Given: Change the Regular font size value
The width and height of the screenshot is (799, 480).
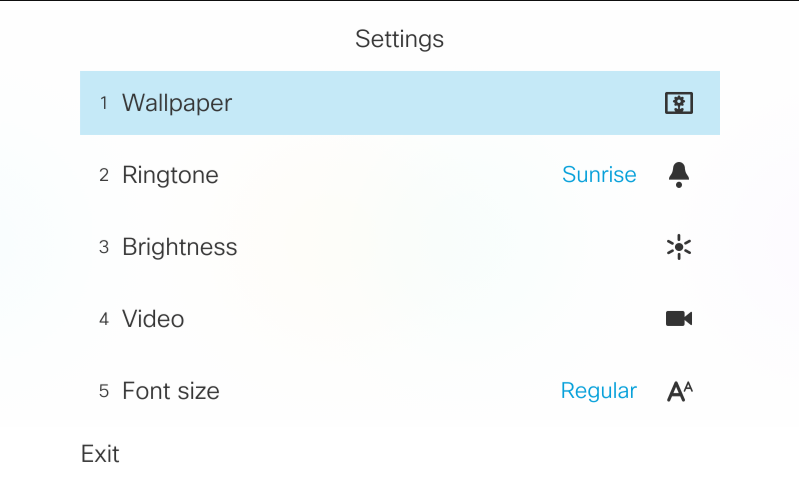Looking at the screenshot, I should [x=598, y=391].
